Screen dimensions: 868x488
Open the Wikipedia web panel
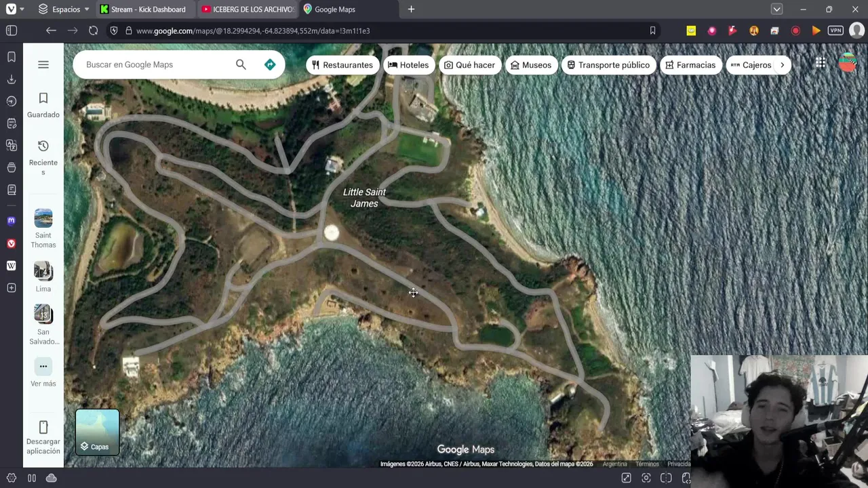click(12, 266)
